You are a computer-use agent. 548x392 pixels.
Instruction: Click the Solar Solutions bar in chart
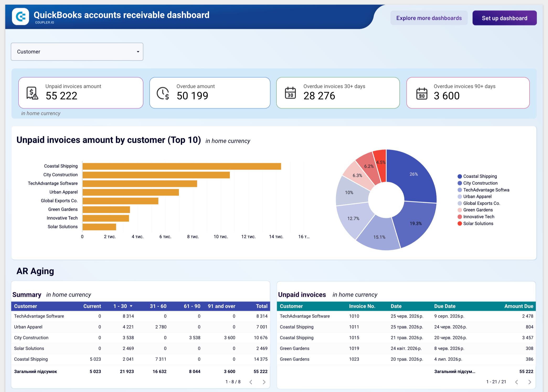(99, 227)
